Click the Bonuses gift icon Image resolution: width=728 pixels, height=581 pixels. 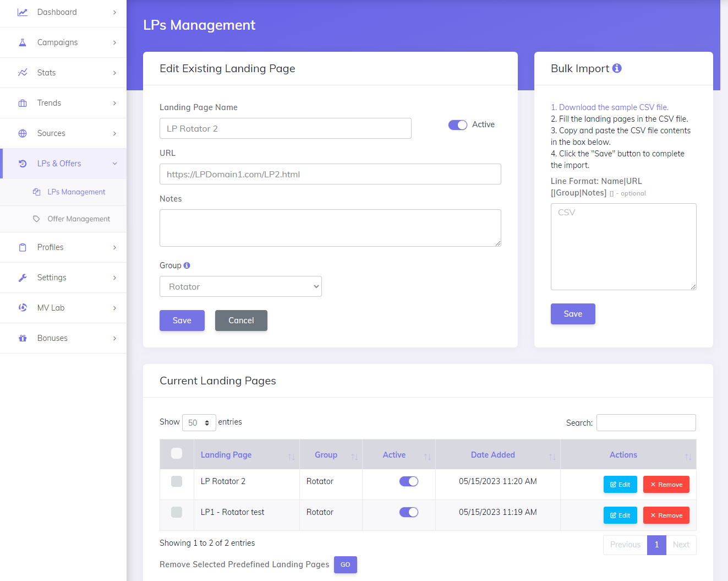(22, 338)
